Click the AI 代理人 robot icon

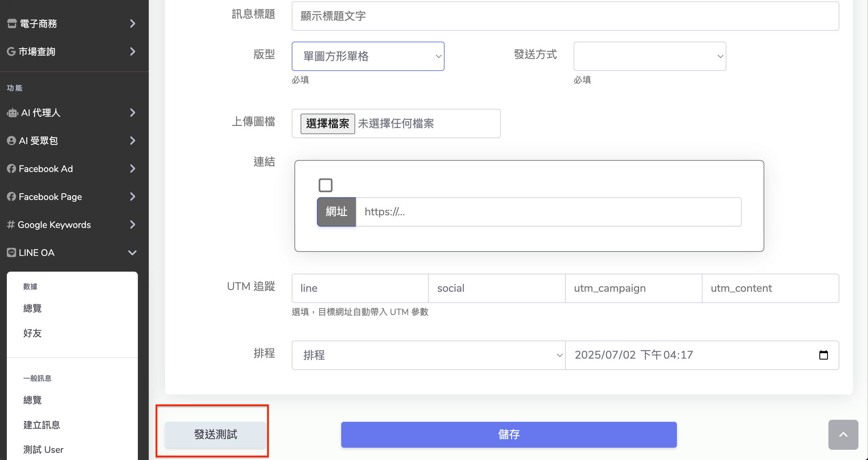tap(12, 113)
